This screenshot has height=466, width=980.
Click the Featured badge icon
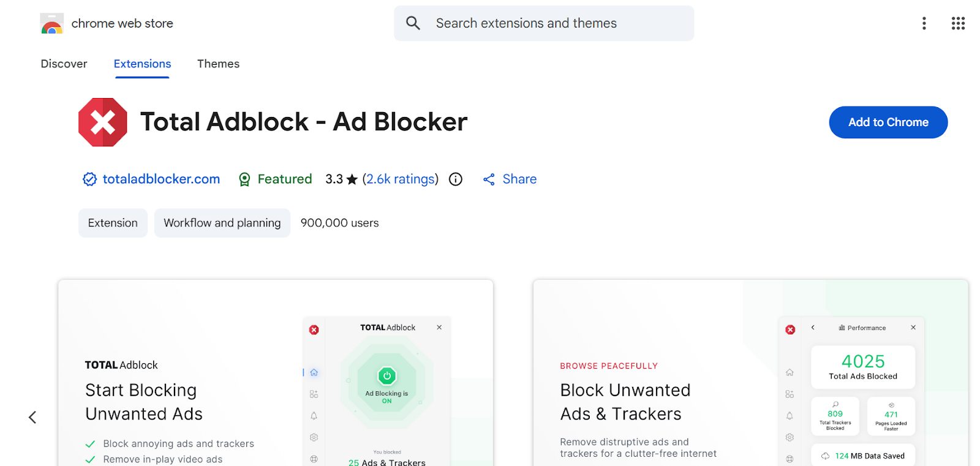(x=244, y=179)
